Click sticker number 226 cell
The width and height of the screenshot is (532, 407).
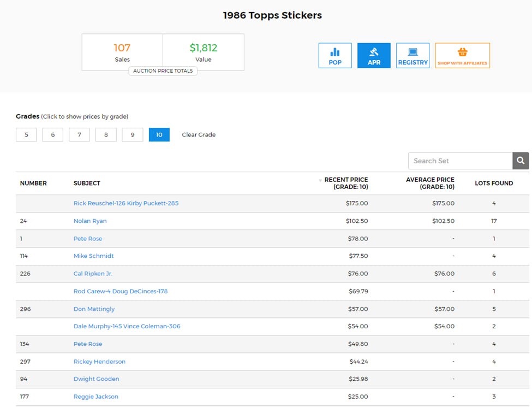tap(25, 274)
